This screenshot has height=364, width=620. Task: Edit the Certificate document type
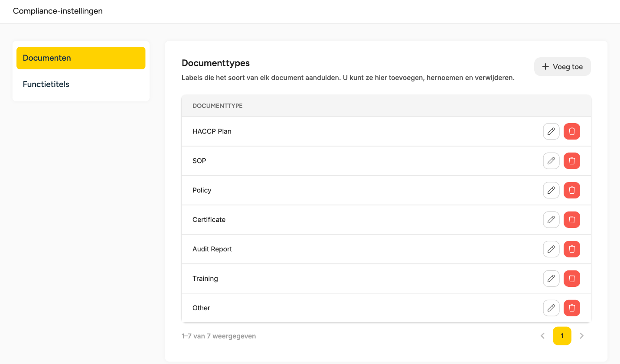tap(551, 220)
